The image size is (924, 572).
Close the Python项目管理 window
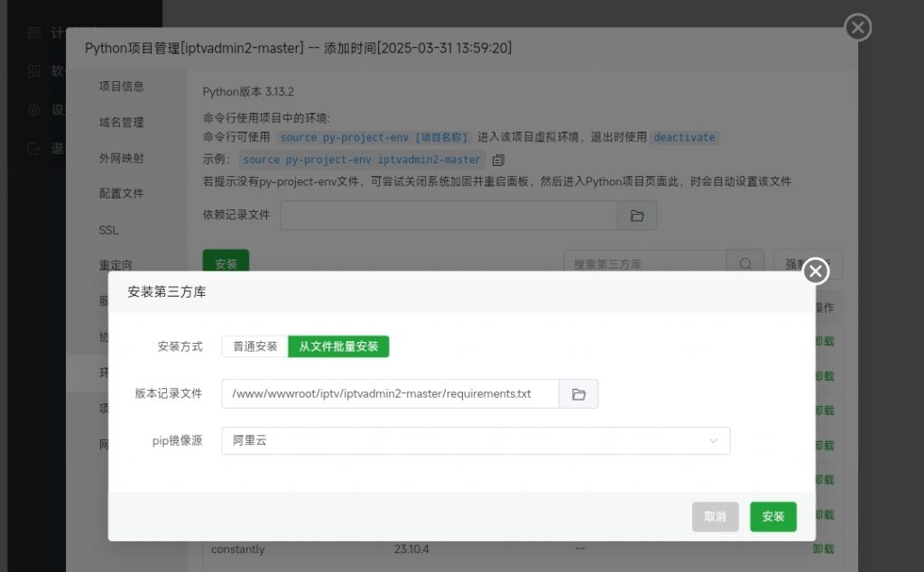pyautogui.click(x=857, y=28)
